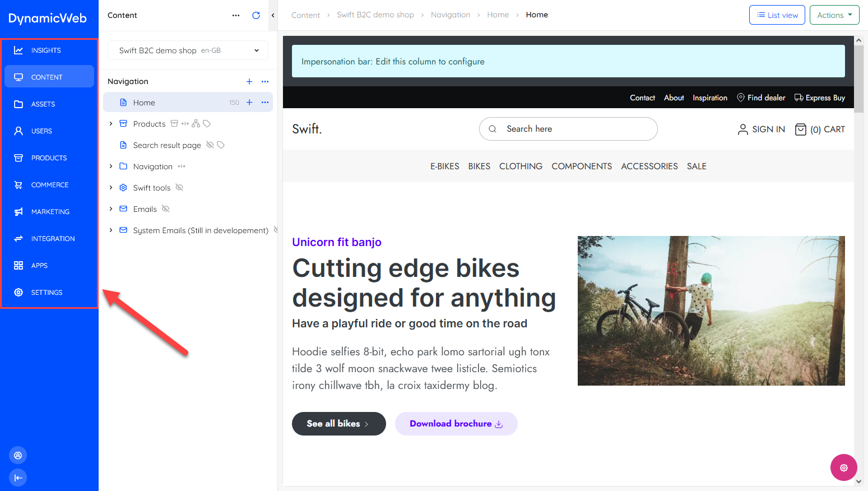Expand the Navigation folder node
The height and width of the screenshot is (491, 868).
tap(111, 166)
